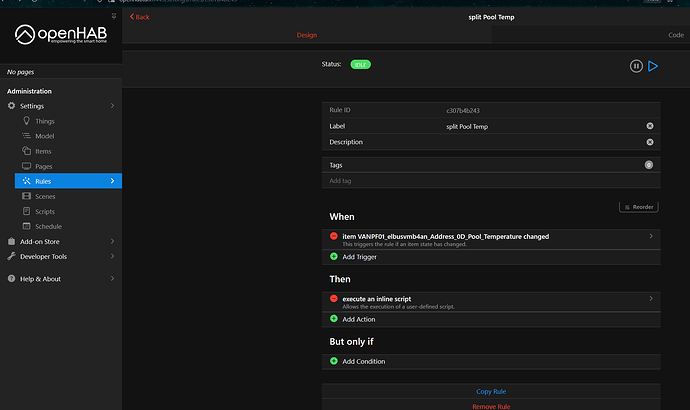Viewport: 690px width, 410px height.
Task: Clear the Label field with the x icon
Action: [650, 126]
